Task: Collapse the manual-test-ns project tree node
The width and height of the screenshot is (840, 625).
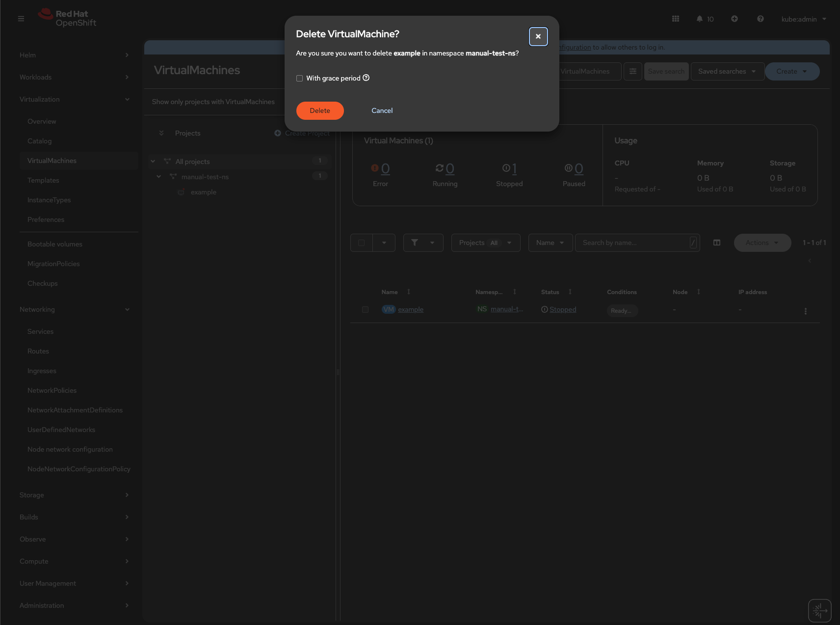Action: pos(158,177)
